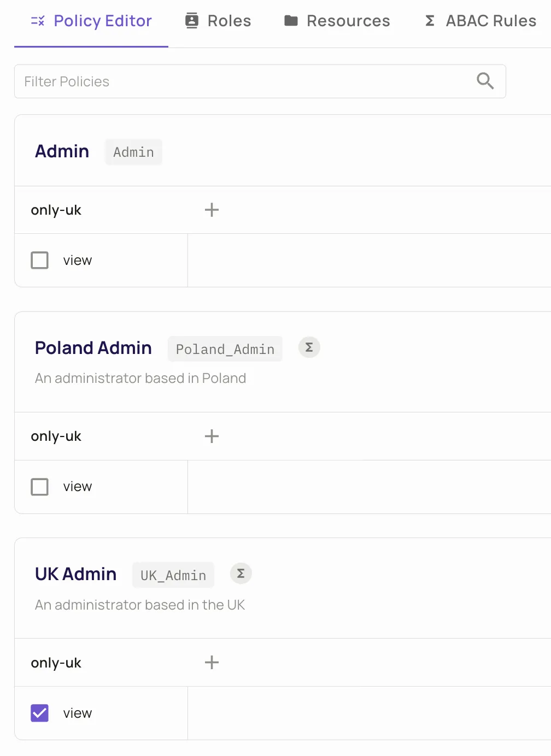551x756 pixels.
Task: Open the ABAC Rules tab
Action: [480, 21]
